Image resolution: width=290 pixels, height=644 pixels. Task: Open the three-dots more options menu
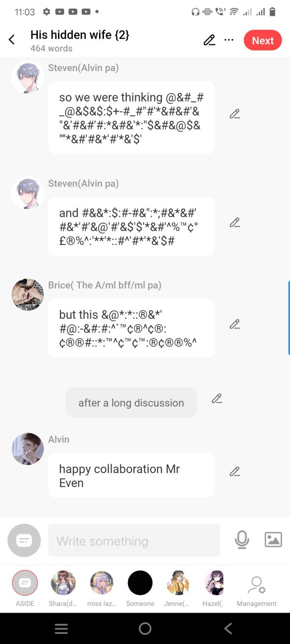coord(229,41)
